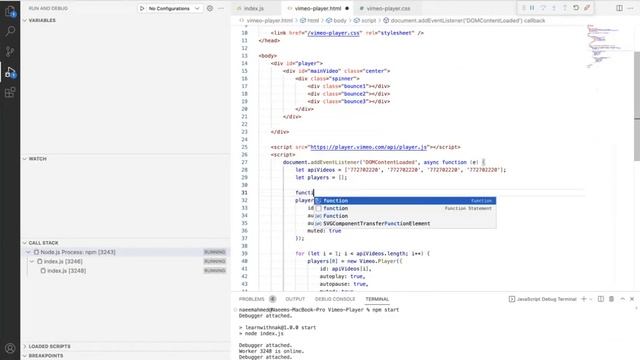This screenshot has height=360, width=640.
Task: Open the Extensions view
Action: (x=10, y=92)
